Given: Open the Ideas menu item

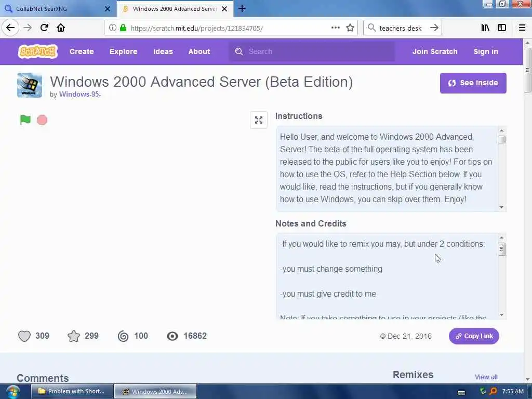Looking at the screenshot, I should (x=163, y=51).
